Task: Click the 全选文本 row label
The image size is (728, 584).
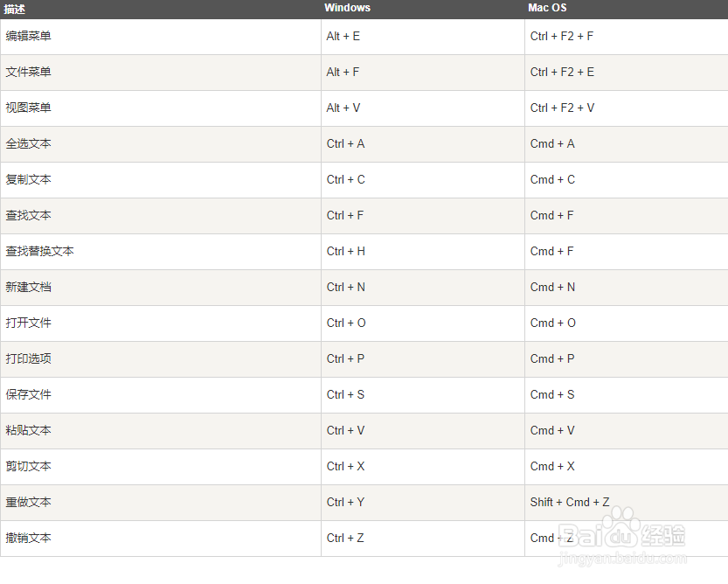Action: pyautogui.click(x=29, y=144)
